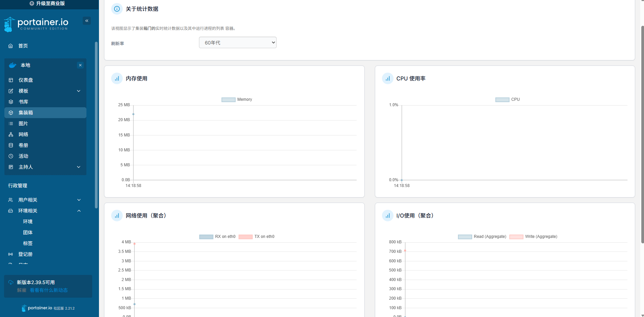Click the main page vertical scrollbar
Image resolution: width=644 pixels, height=317 pixels.
(x=642, y=134)
